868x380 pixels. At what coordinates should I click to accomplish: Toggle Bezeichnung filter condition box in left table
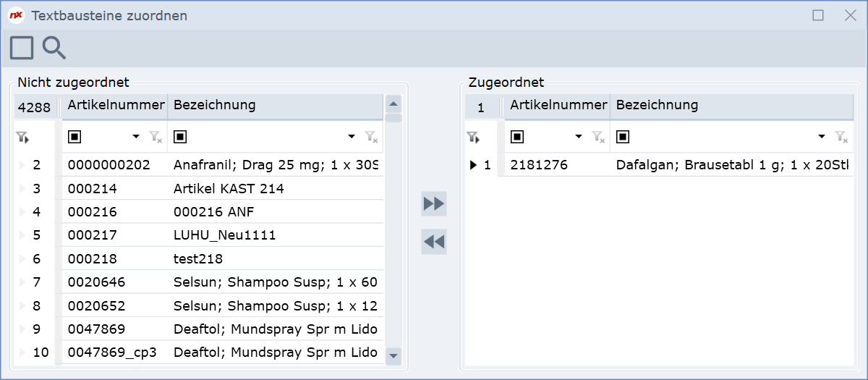click(x=180, y=137)
